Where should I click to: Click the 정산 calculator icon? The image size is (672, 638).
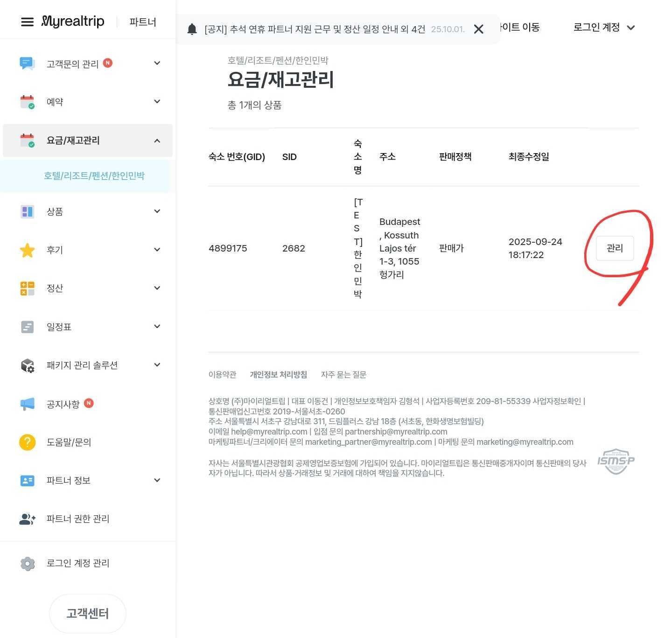coord(27,288)
